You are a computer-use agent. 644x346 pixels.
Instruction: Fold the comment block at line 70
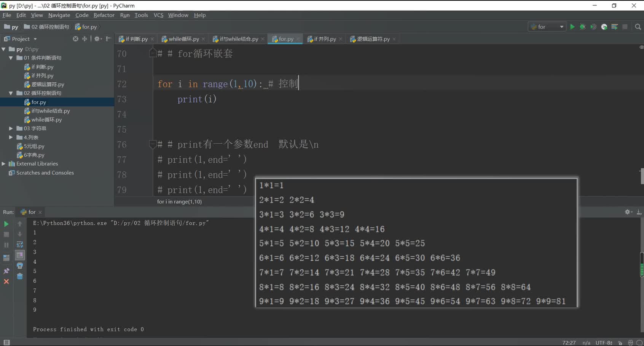click(153, 53)
